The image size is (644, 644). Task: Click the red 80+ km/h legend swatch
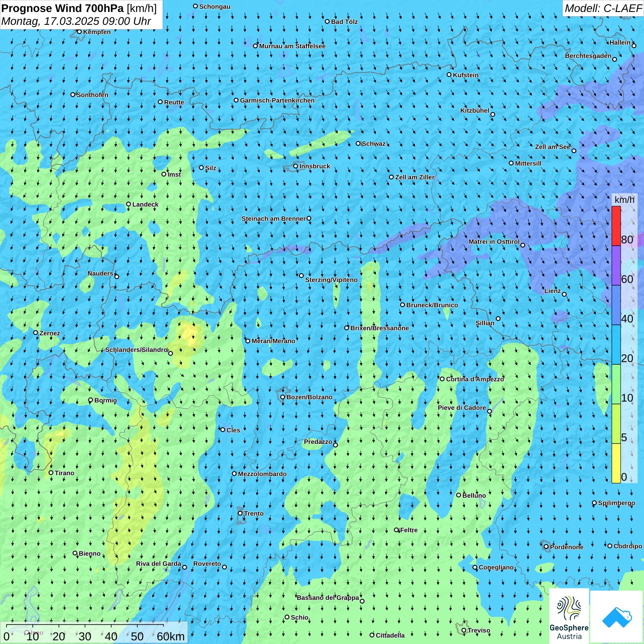(616, 226)
